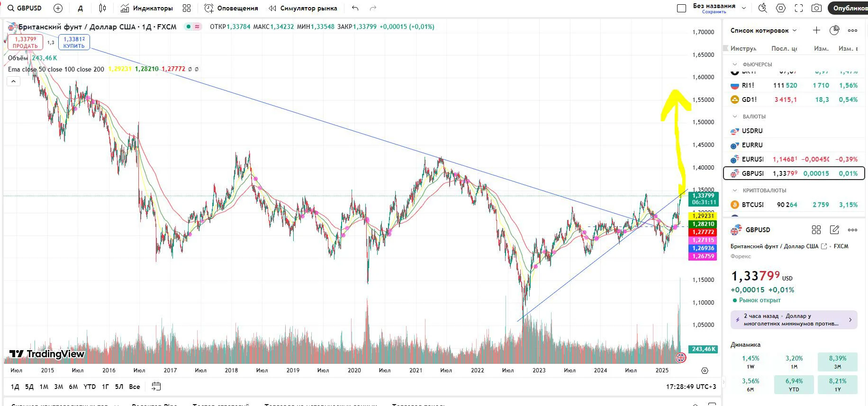The image size is (868, 406).
Task: Select the RI1! watchlist row
Action: (x=794, y=86)
